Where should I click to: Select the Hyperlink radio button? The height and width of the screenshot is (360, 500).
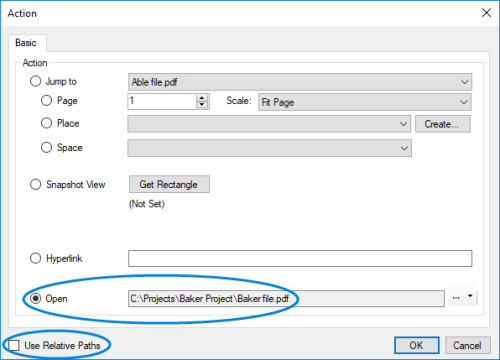coord(35,258)
